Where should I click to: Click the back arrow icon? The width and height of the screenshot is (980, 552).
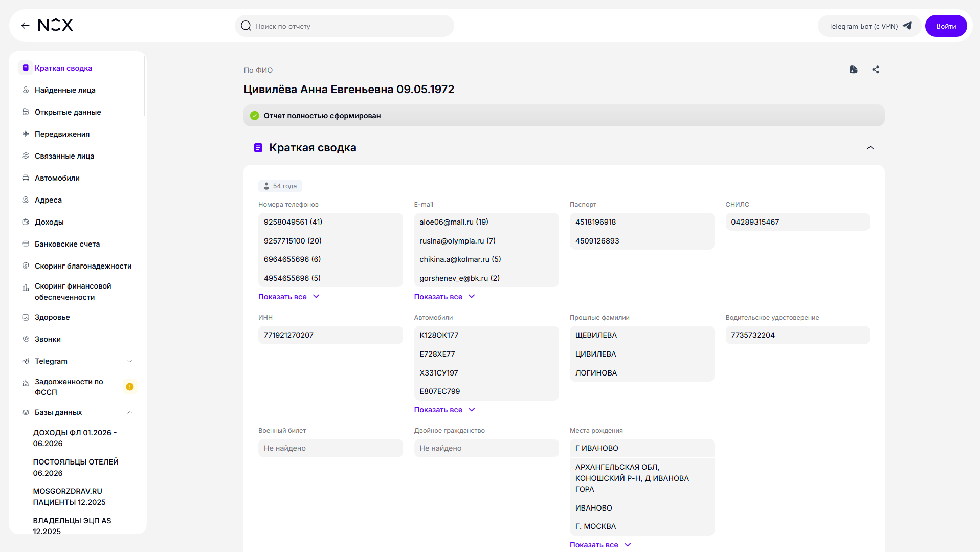coord(26,26)
